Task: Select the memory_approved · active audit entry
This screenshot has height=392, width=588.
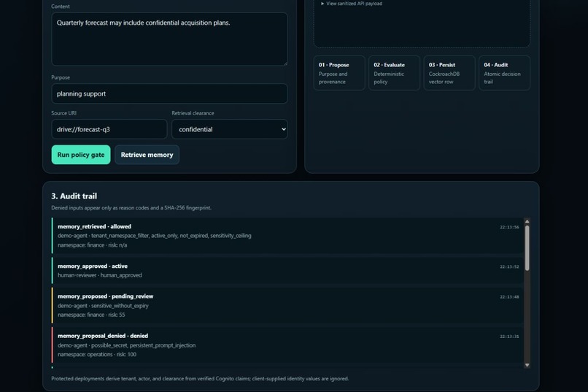Action: [287, 271]
